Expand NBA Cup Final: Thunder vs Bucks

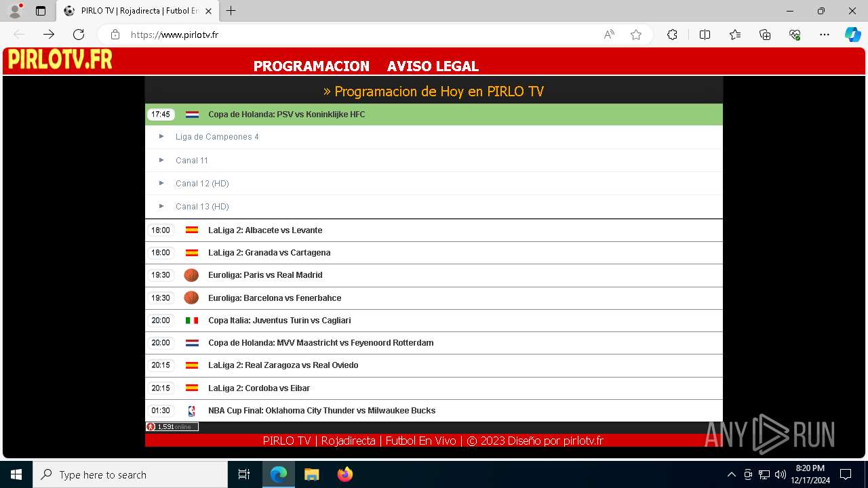pyautogui.click(x=434, y=411)
